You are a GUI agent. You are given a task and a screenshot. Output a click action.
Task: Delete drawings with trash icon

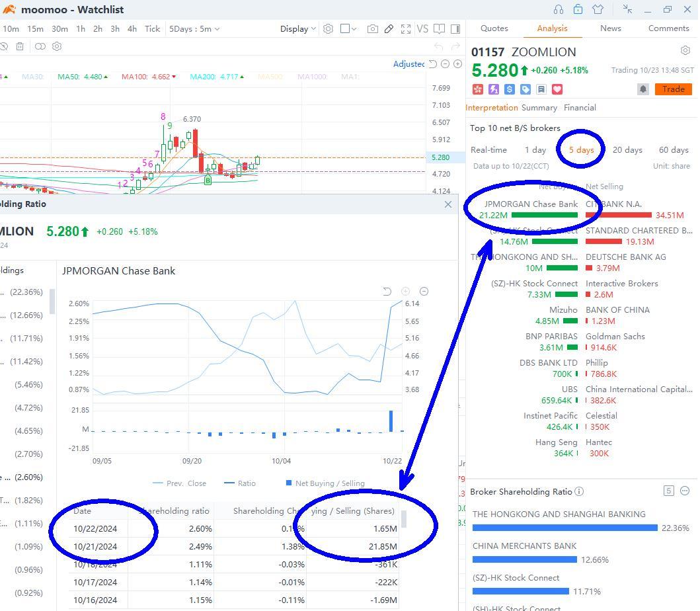[20, 46]
